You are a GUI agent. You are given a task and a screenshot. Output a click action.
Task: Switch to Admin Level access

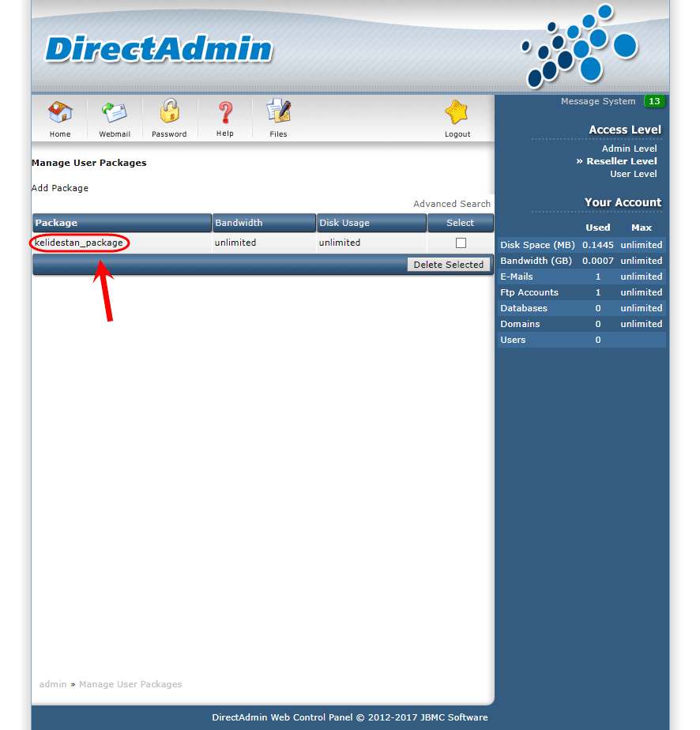[x=629, y=149]
